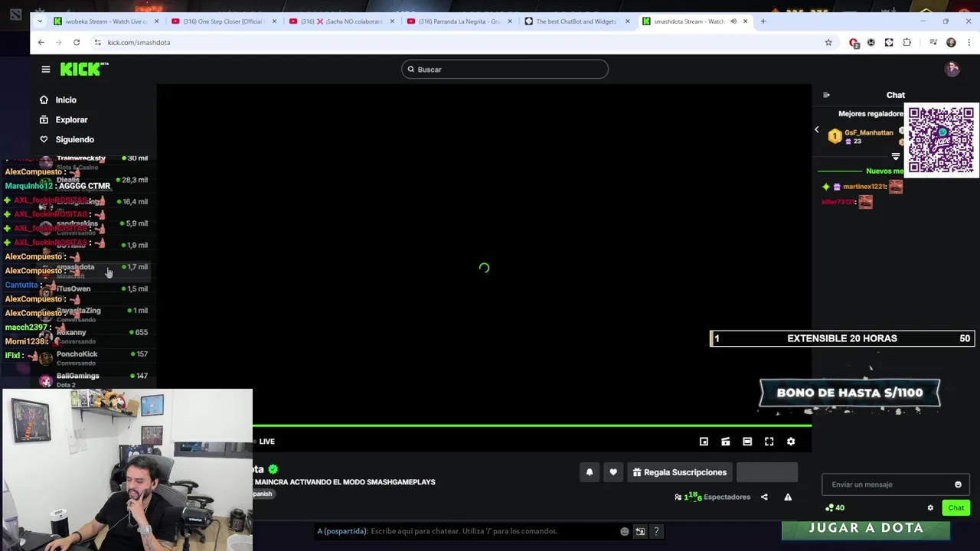
Task: Open the browser extensions puzzle icon
Action: (x=907, y=43)
